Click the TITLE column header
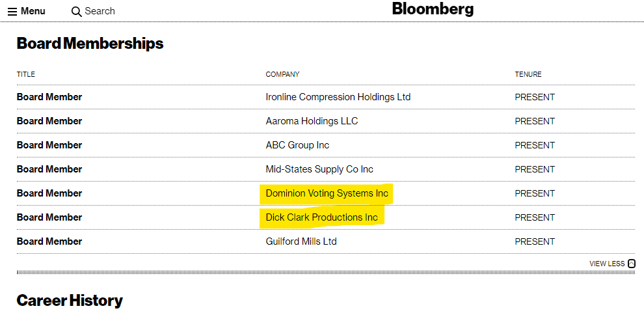The width and height of the screenshot is (644, 315). (26, 74)
